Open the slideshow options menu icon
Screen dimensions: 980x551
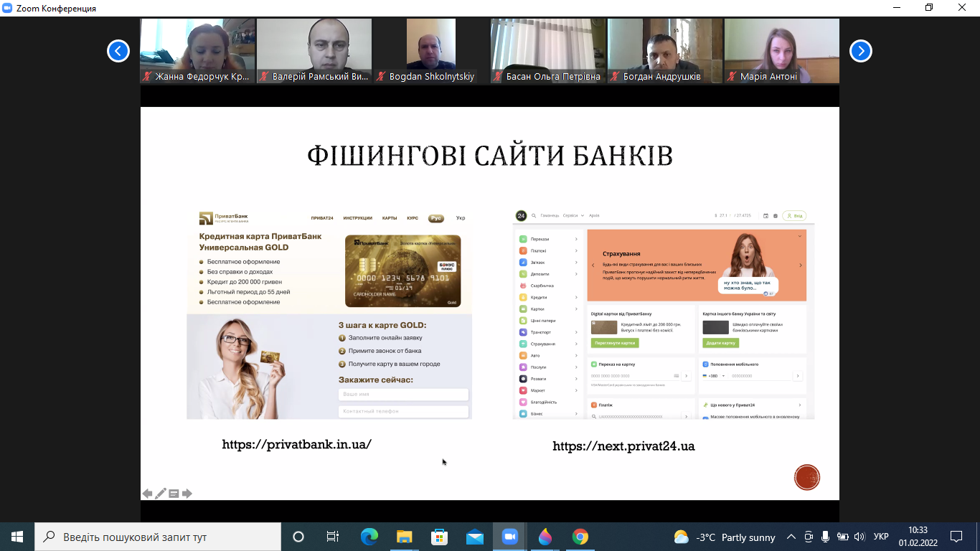174,494
